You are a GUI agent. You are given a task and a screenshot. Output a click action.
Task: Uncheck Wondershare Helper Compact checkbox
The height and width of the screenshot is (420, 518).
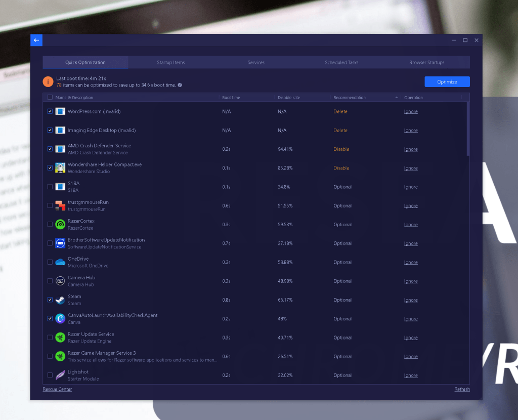[50, 168]
